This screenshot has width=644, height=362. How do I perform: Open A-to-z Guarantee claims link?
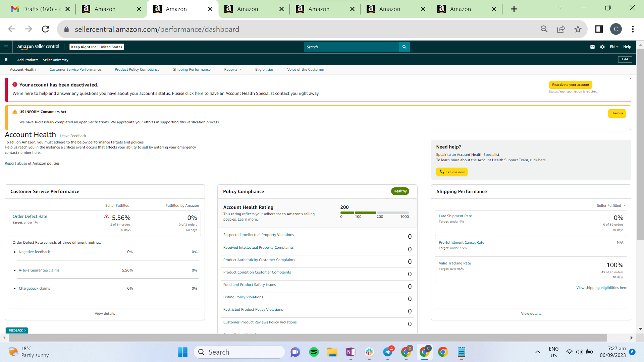pos(39,270)
